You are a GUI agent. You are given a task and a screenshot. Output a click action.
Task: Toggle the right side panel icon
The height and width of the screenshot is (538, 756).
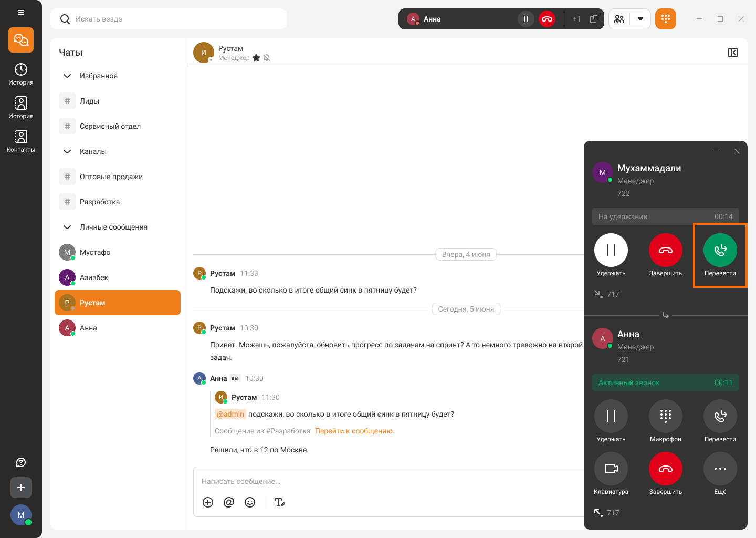click(733, 53)
